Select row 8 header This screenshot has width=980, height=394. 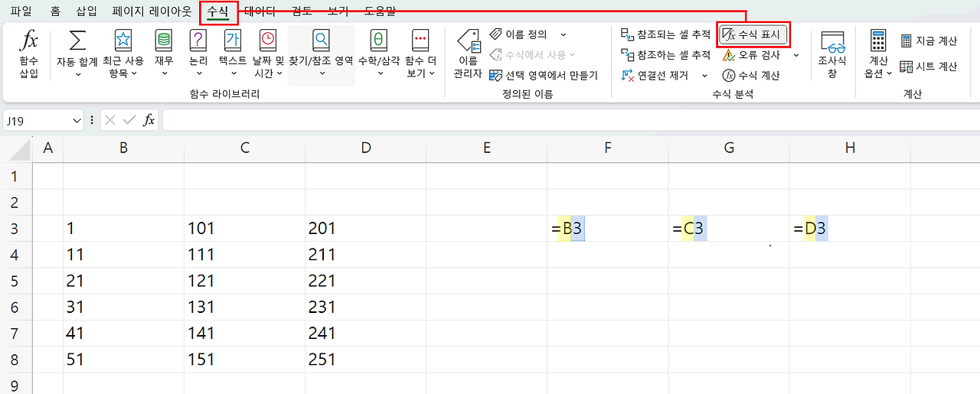[x=16, y=359]
